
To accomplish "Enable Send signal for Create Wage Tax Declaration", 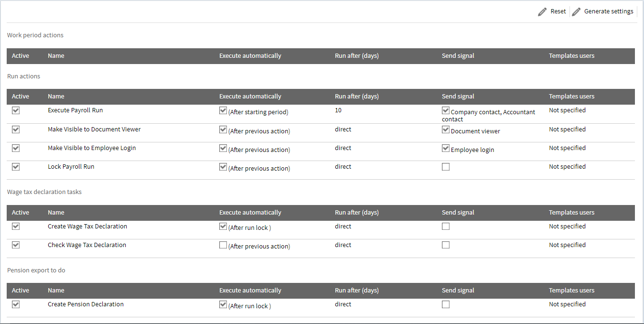I will click(446, 227).
